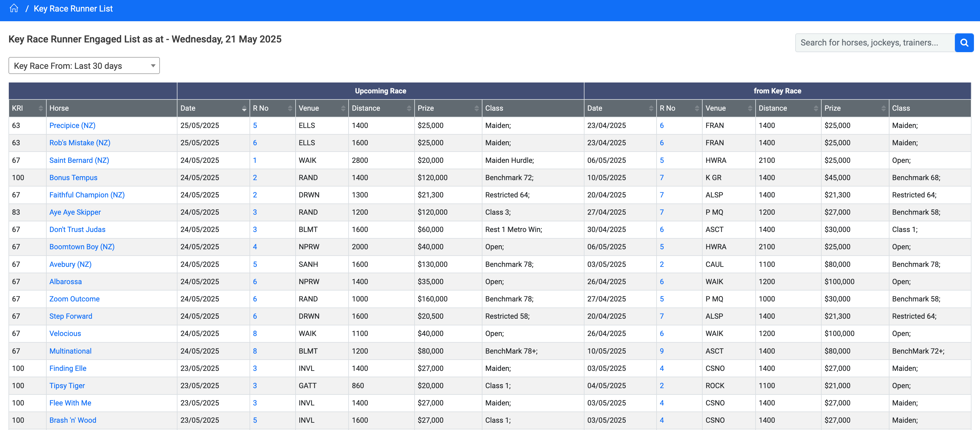This screenshot has width=980, height=430.
Task: Sort upcoming race R No column
Action: 290,109
